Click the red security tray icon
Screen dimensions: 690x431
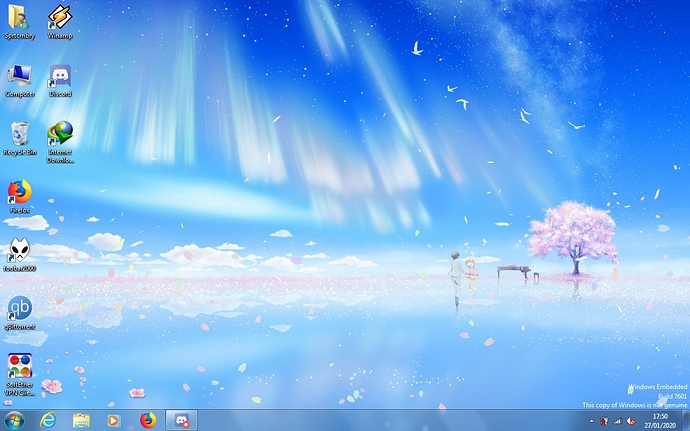point(604,421)
